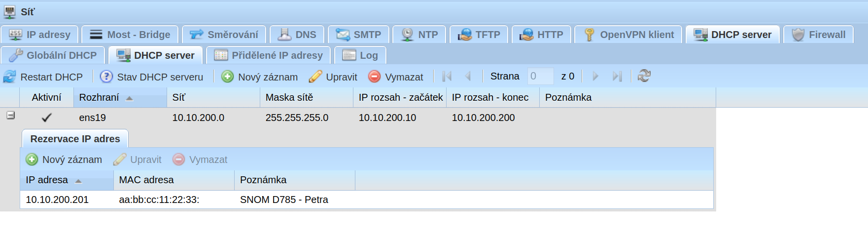Sort by Síť column header
The height and width of the screenshot is (241, 868).
point(213,97)
